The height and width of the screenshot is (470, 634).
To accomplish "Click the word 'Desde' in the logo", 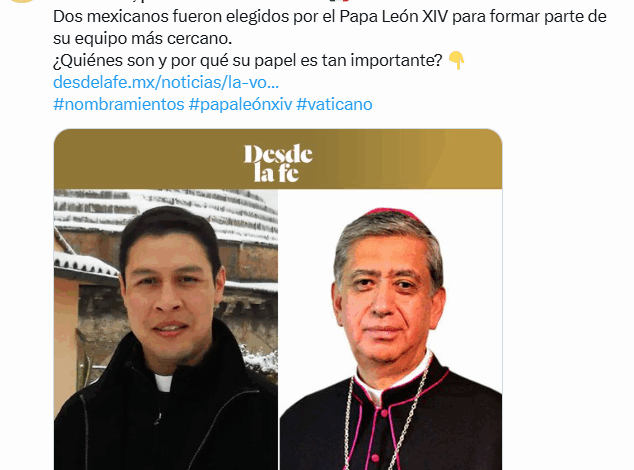I will coord(278,154).
